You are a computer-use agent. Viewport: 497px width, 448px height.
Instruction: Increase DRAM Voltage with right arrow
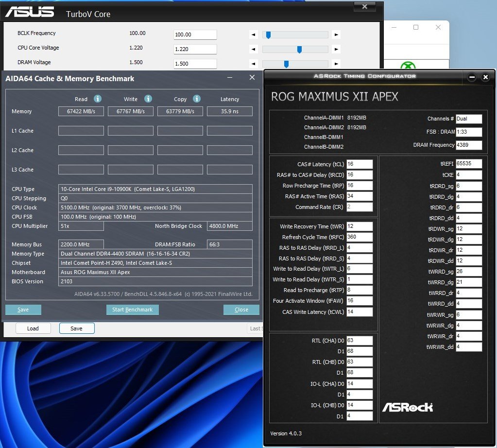click(336, 64)
